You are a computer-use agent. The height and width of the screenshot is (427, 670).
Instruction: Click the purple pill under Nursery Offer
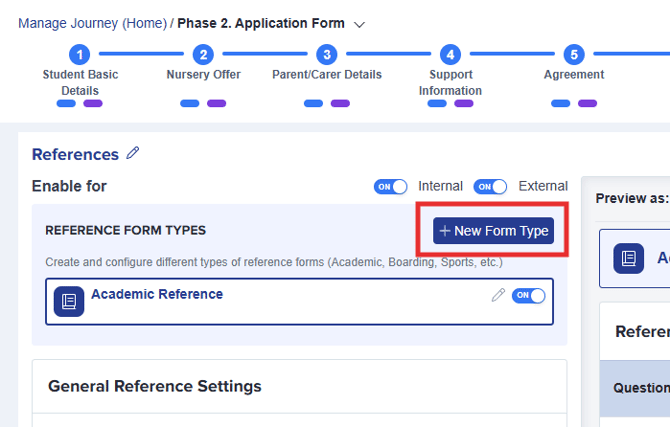point(216,103)
